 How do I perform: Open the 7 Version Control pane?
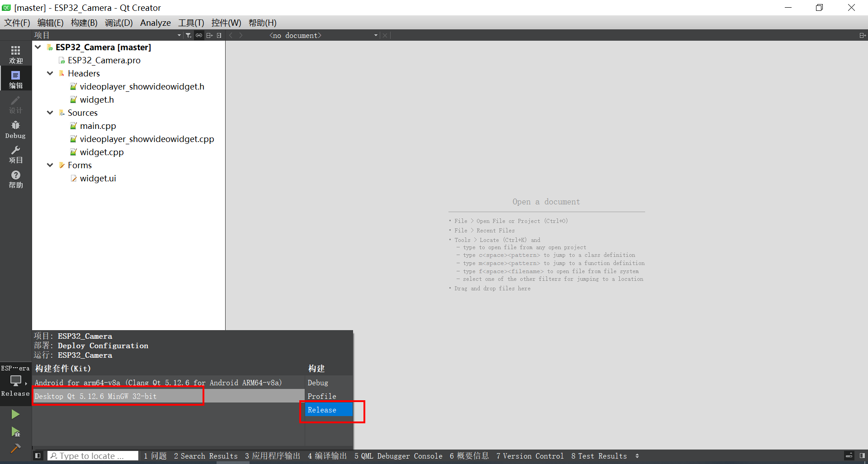click(x=530, y=456)
